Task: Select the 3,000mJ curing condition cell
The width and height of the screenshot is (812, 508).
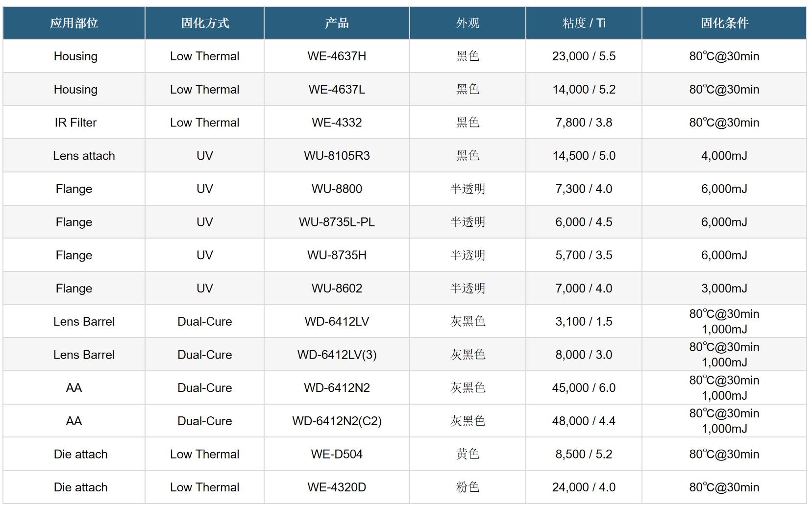Action: pyautogui.click(x=724, y=289)
